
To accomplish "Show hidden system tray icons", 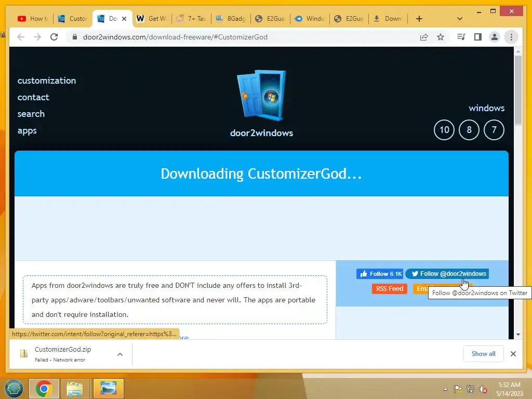I will 445,389.
